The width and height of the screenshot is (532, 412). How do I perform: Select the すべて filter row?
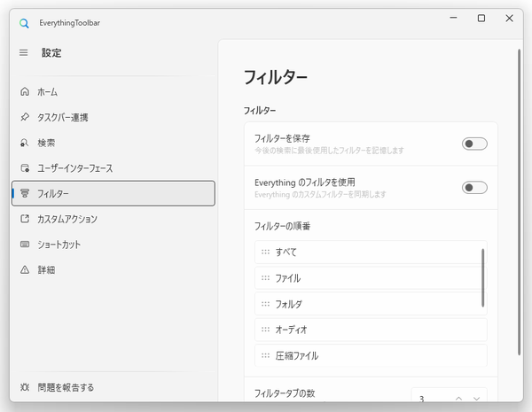click(x=371, y=252)
